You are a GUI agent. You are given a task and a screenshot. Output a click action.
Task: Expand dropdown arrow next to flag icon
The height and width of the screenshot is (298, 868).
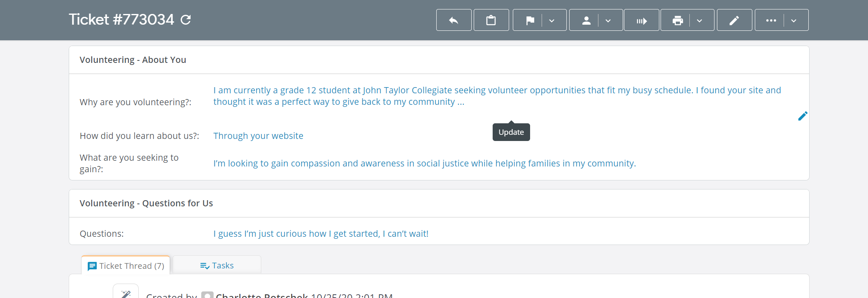[552, 21]
